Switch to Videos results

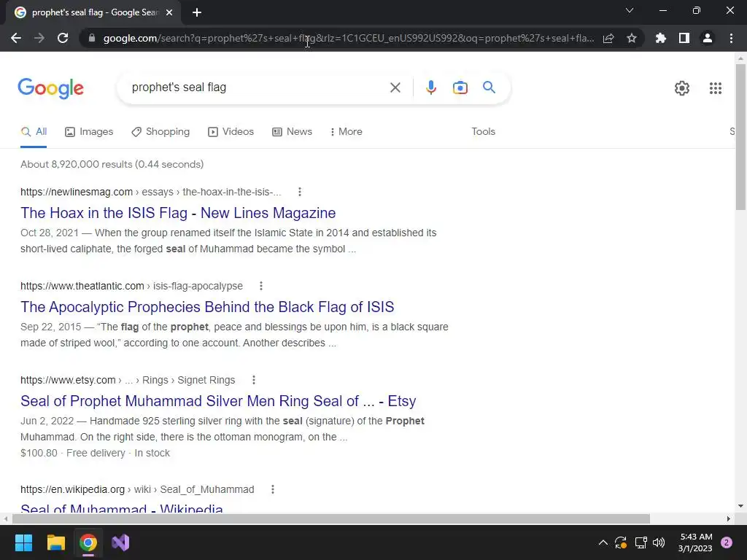click(x=231, y=131)
